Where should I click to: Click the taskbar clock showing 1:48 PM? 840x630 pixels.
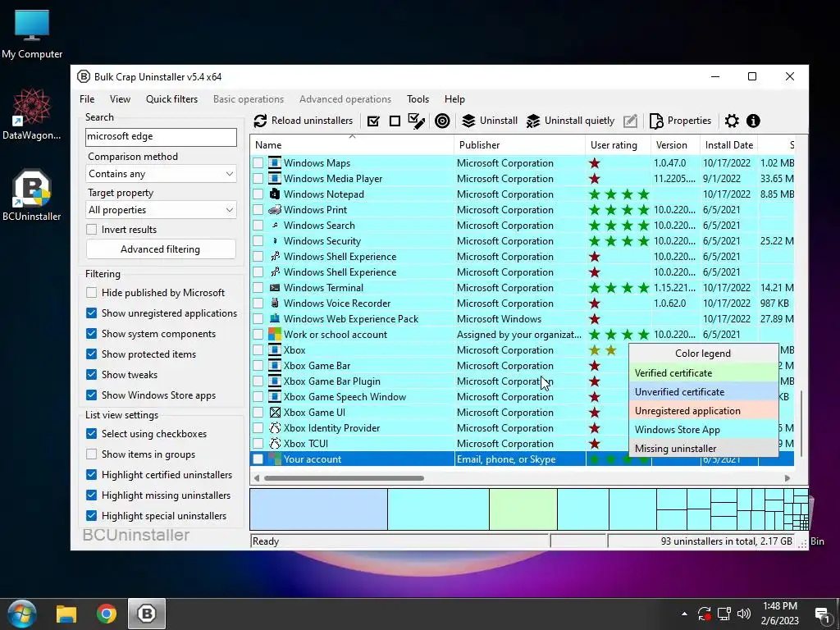pyautogui.click(x=780, y=614)
